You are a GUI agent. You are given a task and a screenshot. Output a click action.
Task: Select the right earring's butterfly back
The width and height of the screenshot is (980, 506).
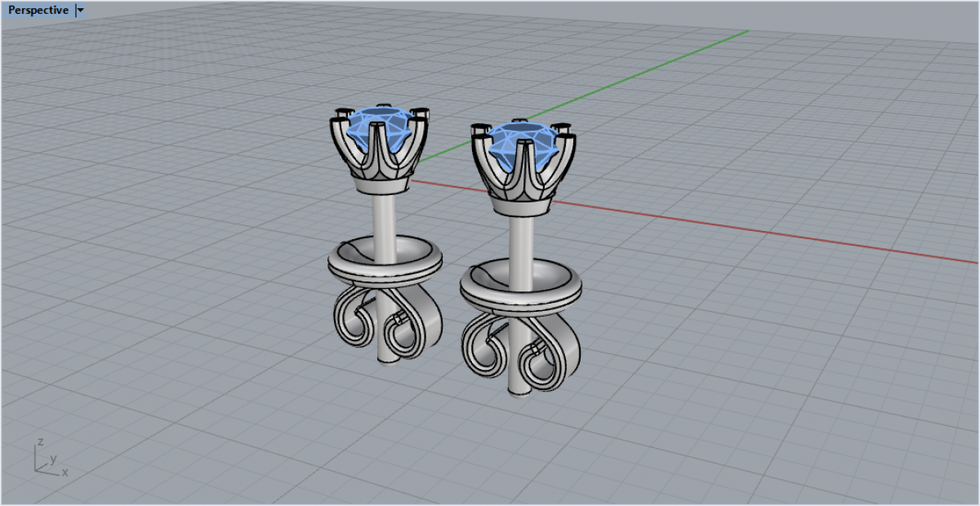point(521,325)
